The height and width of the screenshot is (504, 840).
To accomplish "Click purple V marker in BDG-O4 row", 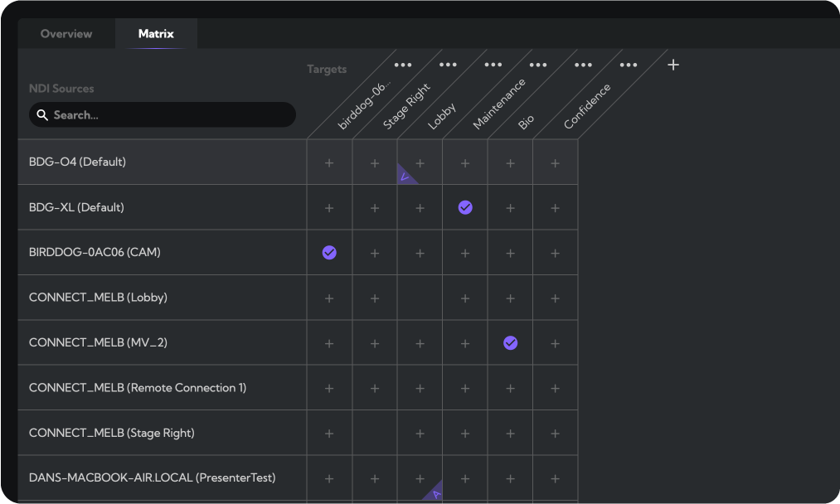I will tap(405, 177).
